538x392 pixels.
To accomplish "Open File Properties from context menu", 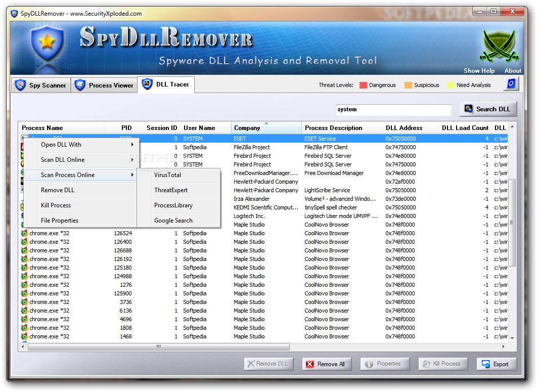I will click(80, 221).
